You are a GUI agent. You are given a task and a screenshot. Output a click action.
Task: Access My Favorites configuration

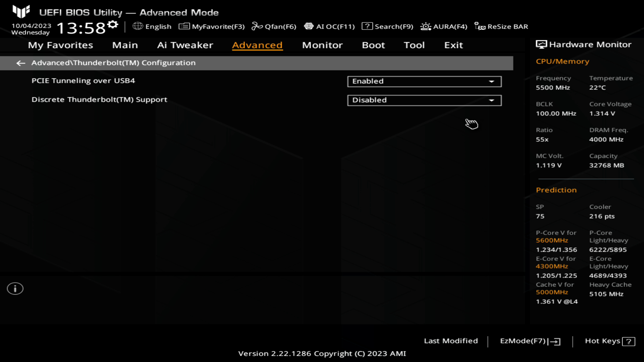pyautogui.click(x=61, y=45)
